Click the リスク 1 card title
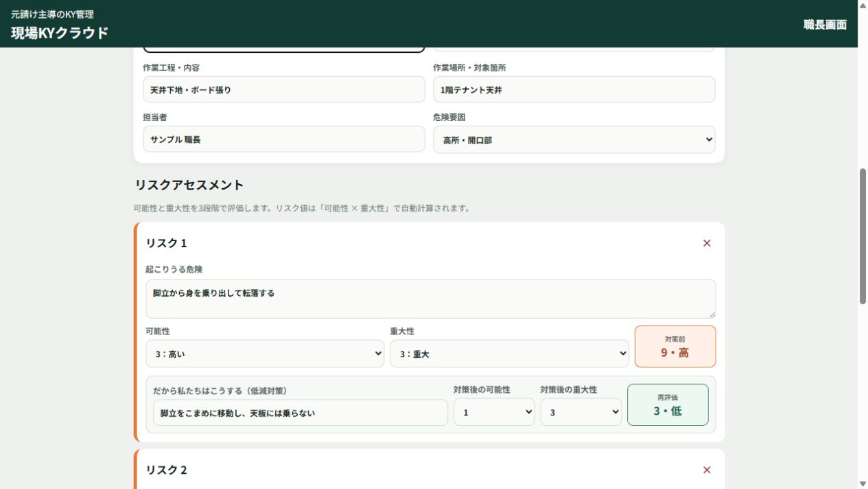 (166, 243)
